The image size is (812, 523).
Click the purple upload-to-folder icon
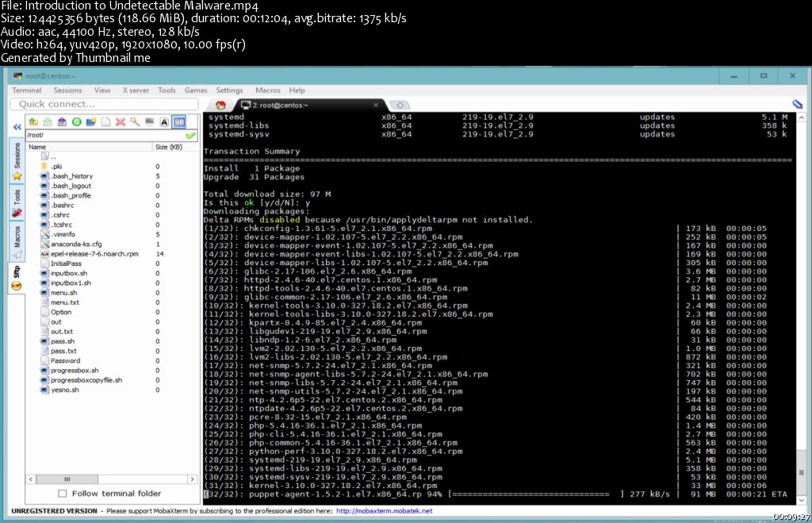62,121
